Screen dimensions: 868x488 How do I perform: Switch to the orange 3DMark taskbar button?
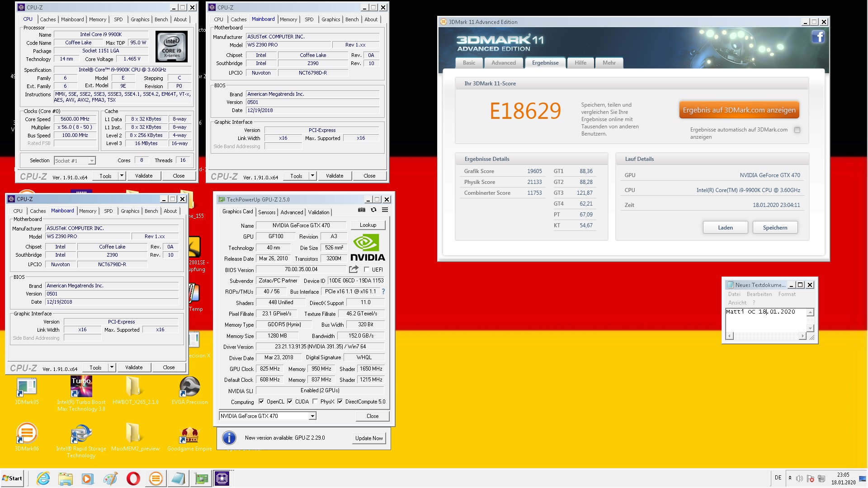pos(156,479)
